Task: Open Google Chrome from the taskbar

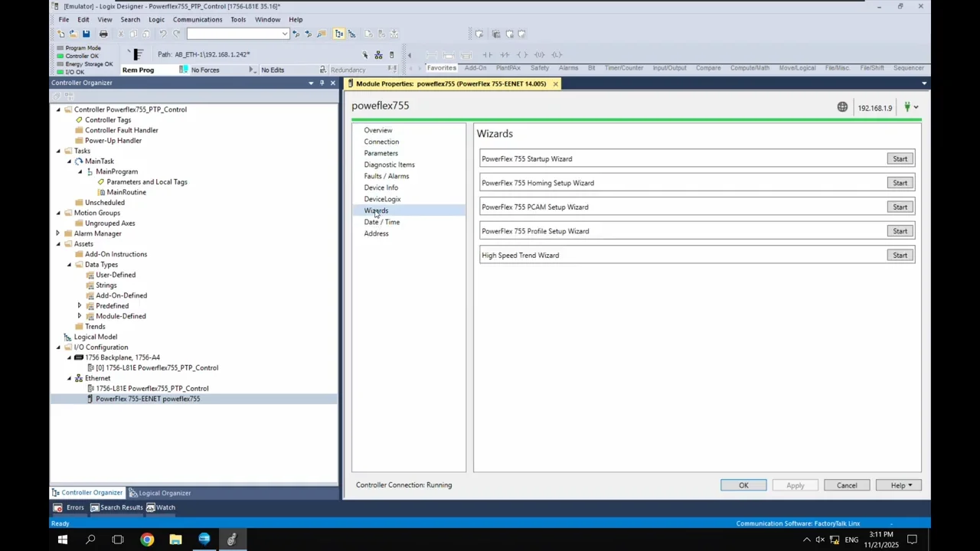Action: pyautogui.click(x=147, y=540)
